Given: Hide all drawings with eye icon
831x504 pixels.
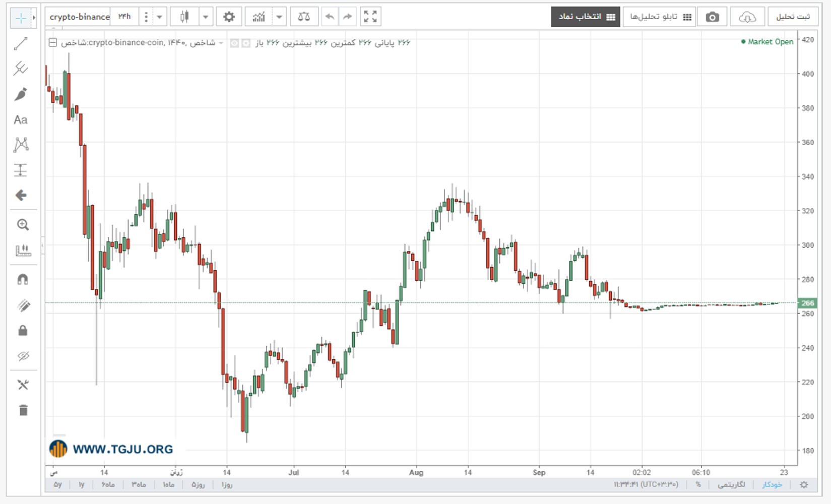Looking at the screenshot, I should 23,356.
